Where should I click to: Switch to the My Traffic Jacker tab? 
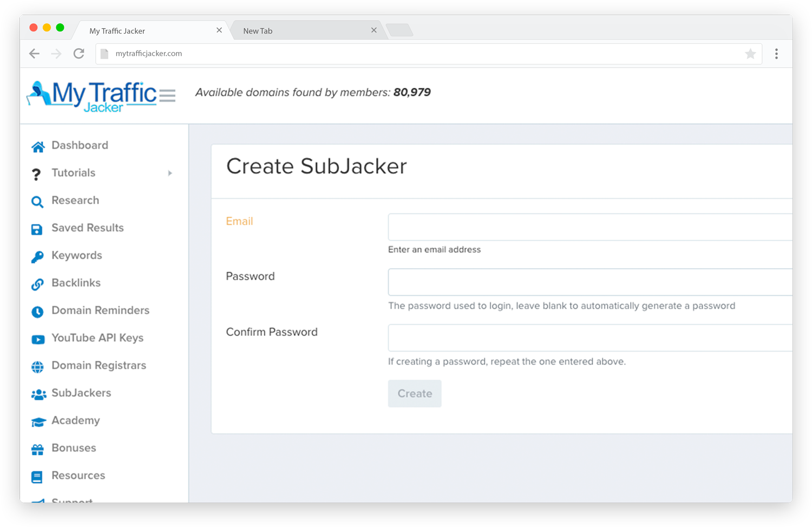pos(149,30)
